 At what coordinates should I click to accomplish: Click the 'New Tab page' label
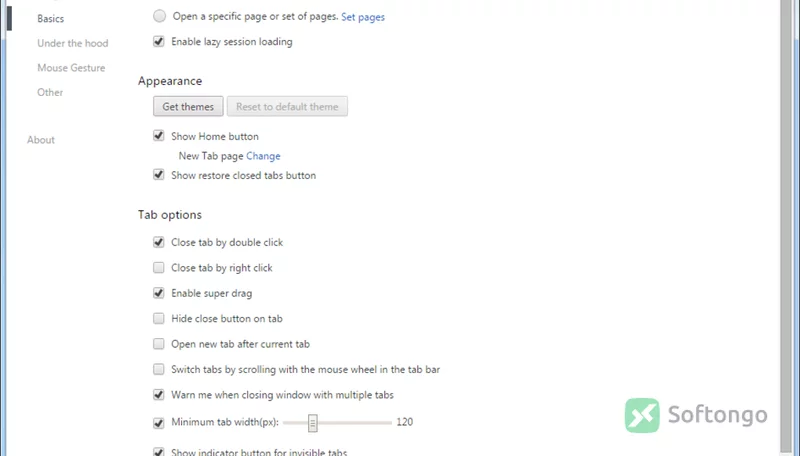click(211, 156)
